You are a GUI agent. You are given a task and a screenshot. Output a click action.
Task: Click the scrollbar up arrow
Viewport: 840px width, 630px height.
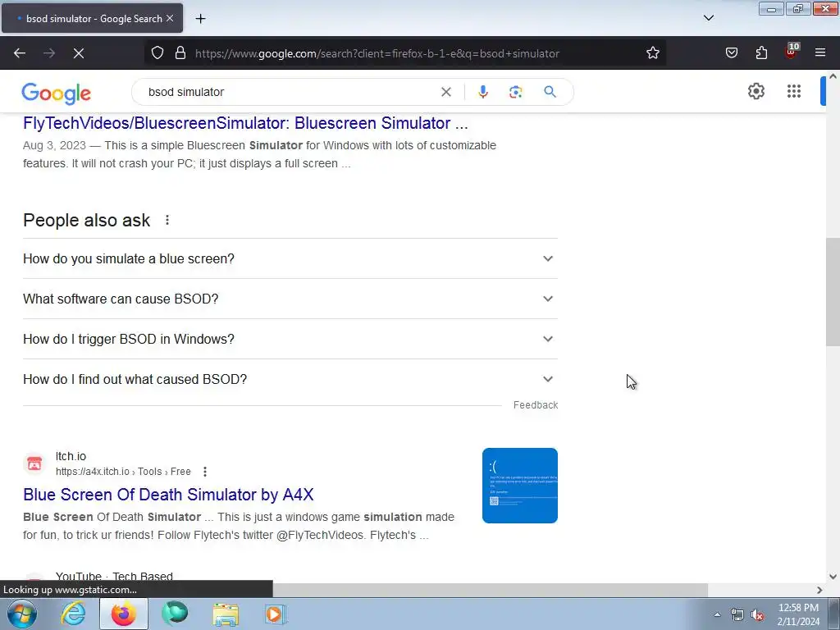click(x=833, y=76)
